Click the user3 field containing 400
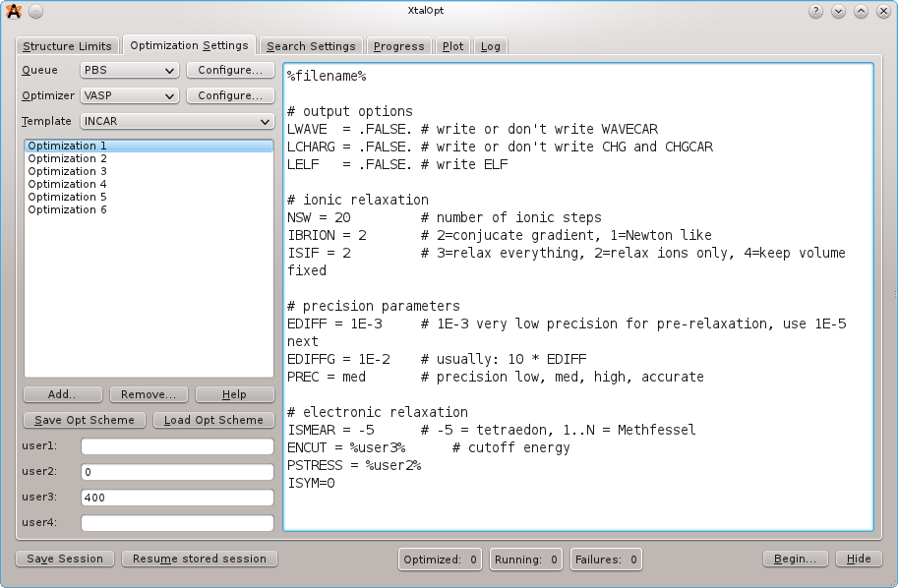 pos(178,498)
